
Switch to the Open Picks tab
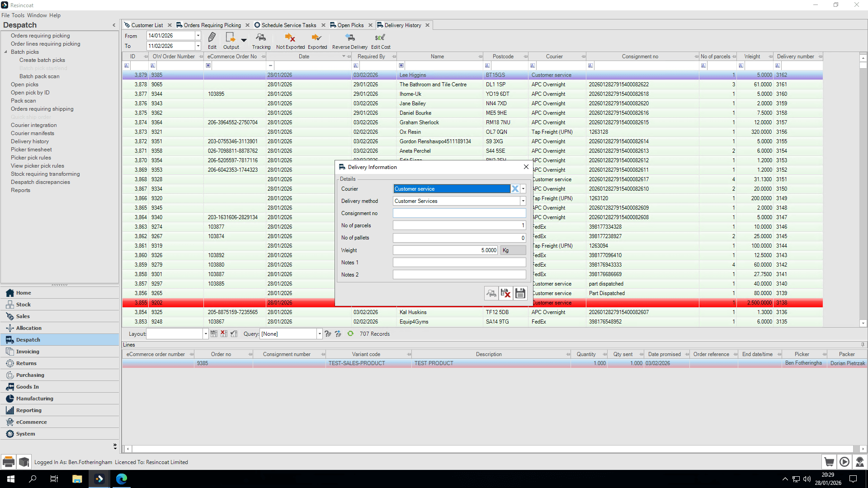(350, 25)
